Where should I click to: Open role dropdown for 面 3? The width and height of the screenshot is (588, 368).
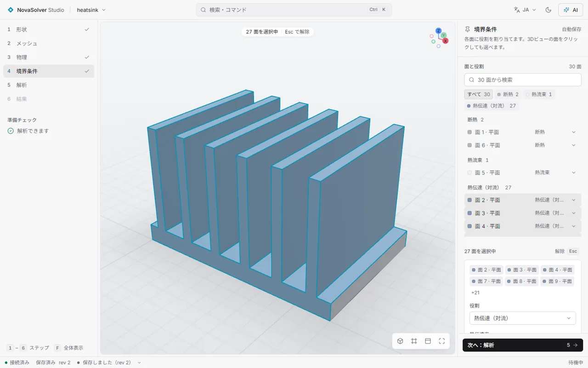pos(555,213)
